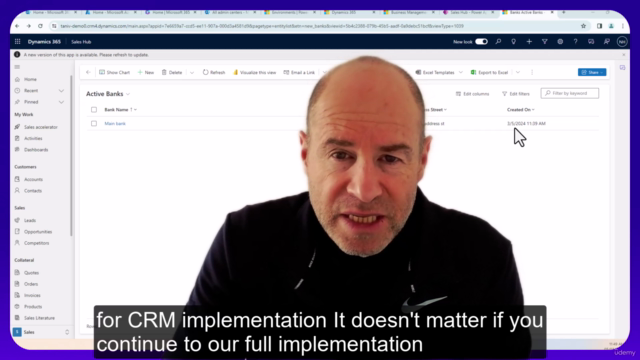Open the more commands ellipsis
The height and width of the screenshot is (360, 640).
(532, 72)
